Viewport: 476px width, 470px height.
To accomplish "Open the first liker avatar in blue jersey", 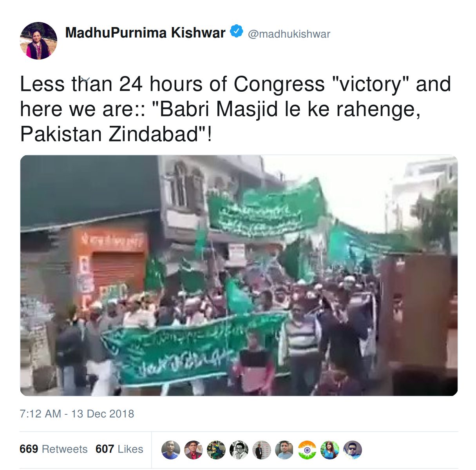I will click(171, 450).
